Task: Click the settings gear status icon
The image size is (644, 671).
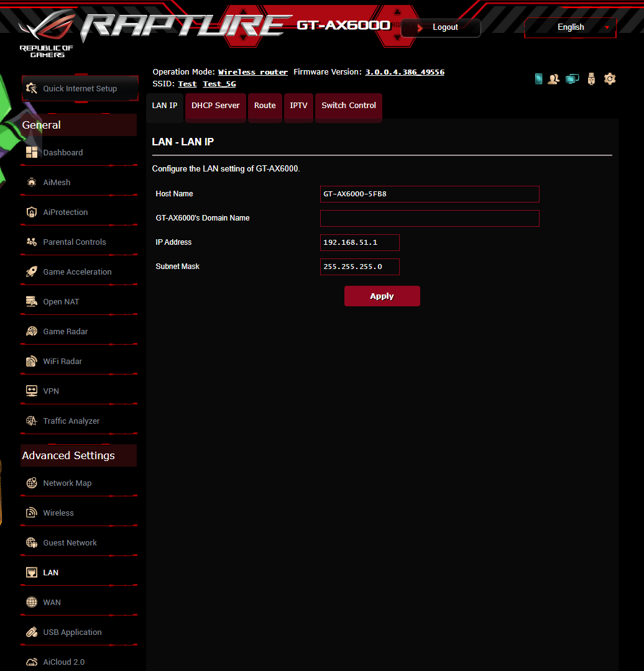Action: click(610, 79)
